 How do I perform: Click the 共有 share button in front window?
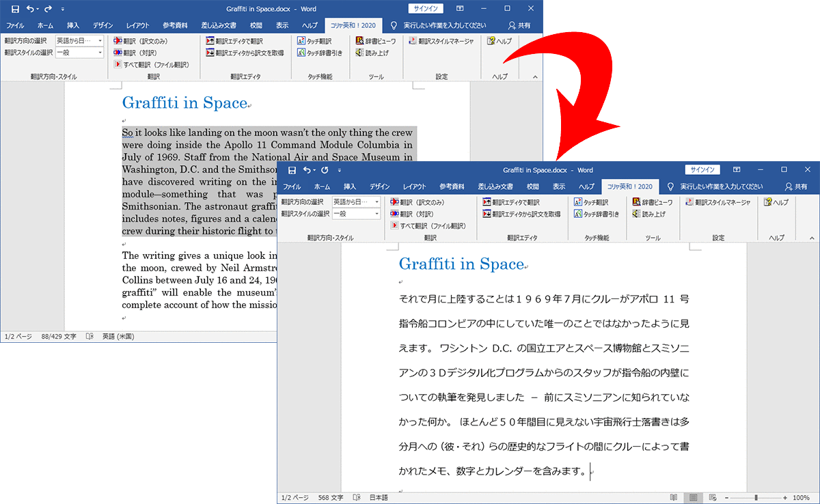tap(796, 186)
